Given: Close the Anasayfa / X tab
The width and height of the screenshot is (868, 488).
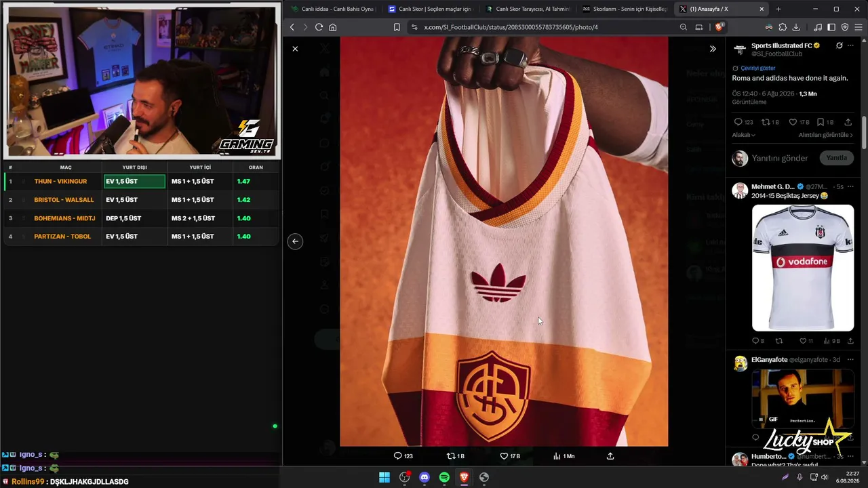Looking at the screenshot, I should click(762, 9).
